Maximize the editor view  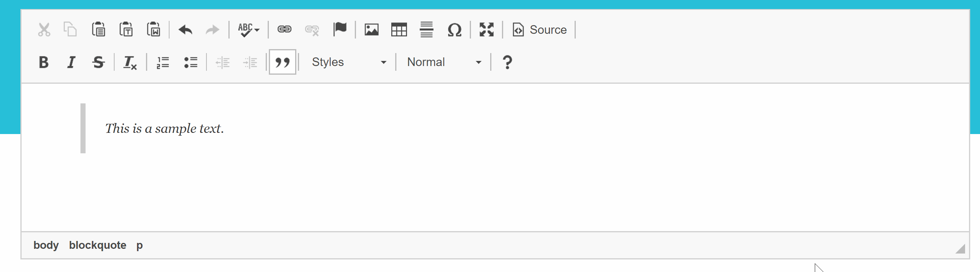pyautogui.click(x=487, y=29)
